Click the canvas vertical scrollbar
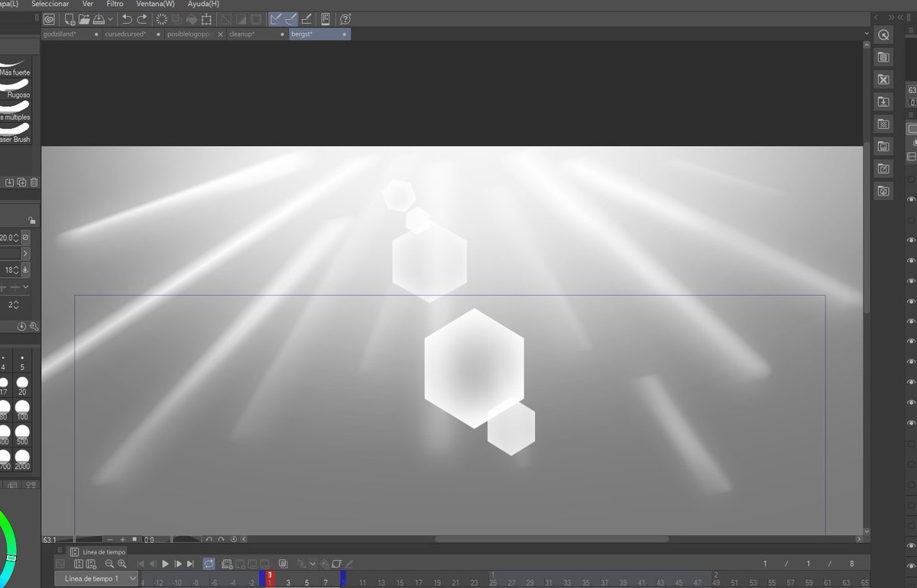The height and width of the screenshot is (588, 917). click(x=867, y=228)
